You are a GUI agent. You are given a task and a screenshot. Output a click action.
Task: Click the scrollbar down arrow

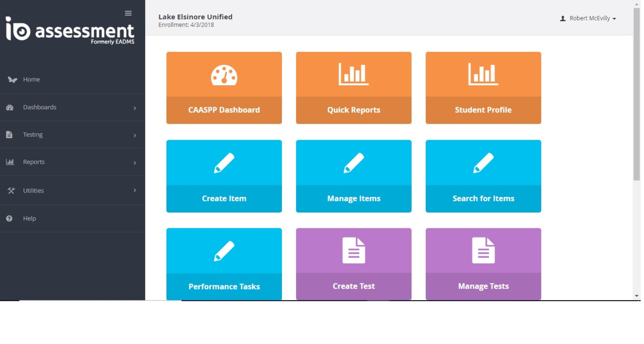(x=636, y=296)
